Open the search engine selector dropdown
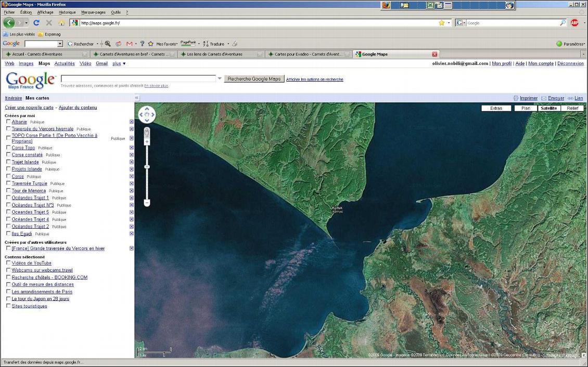The width and height of the screenshot is (588, 367). coord(461,23)
